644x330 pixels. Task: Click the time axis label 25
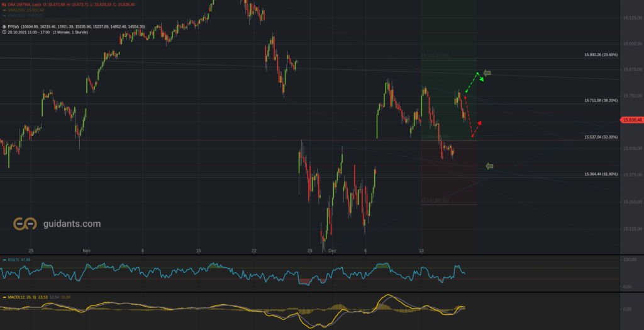click(x=31, y=250)
